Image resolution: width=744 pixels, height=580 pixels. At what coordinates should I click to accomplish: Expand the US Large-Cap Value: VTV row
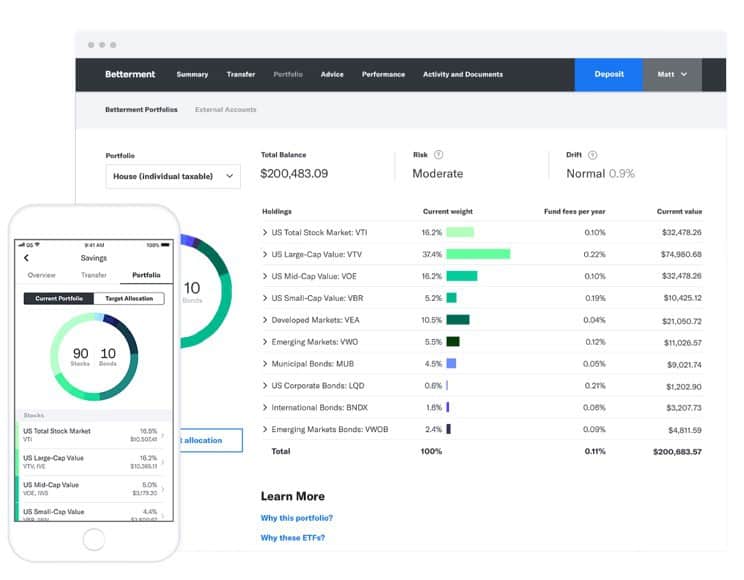coord(265,254)
